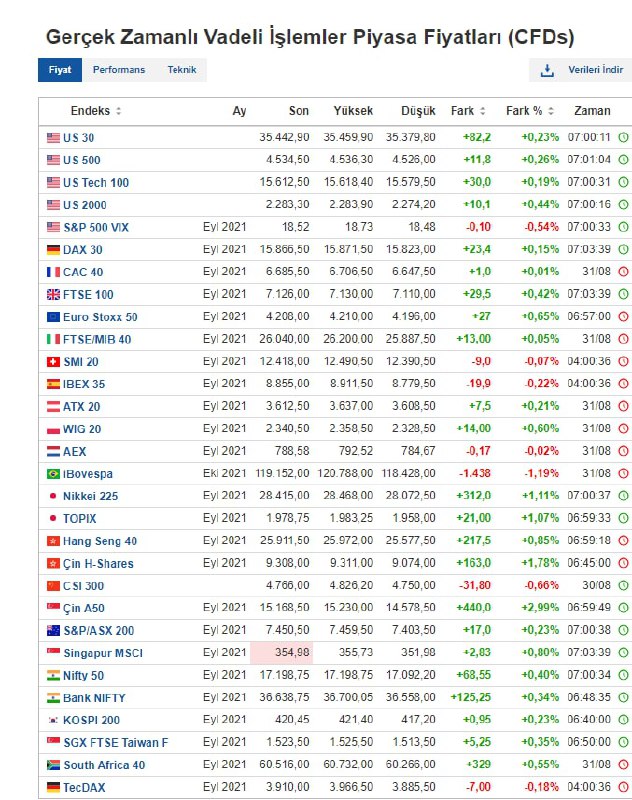Click the Japanese flag beside TOPIX

(53, 518)
